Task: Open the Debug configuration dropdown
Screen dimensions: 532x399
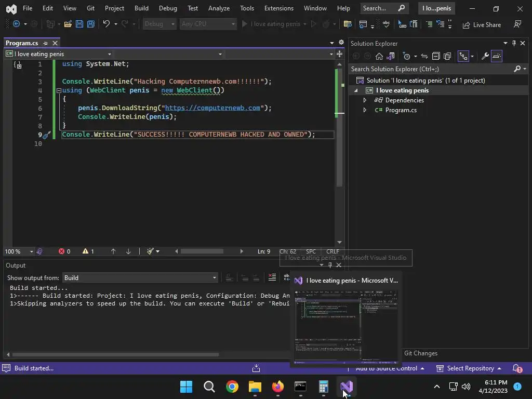Action: click(159, 24)
